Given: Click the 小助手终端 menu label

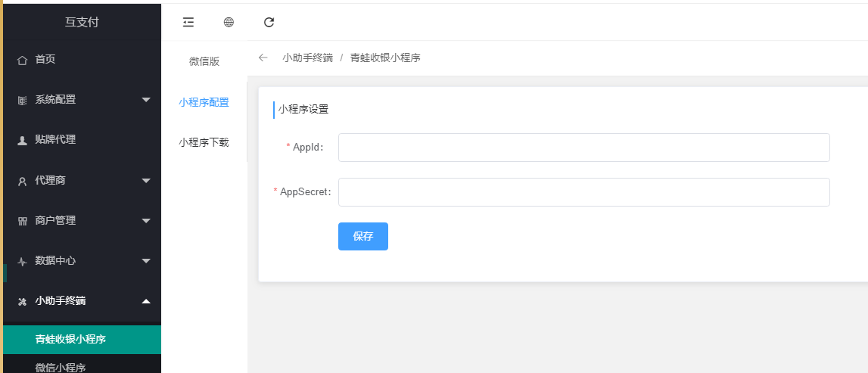Looking at the screenshot, I should tap(61, 300).
